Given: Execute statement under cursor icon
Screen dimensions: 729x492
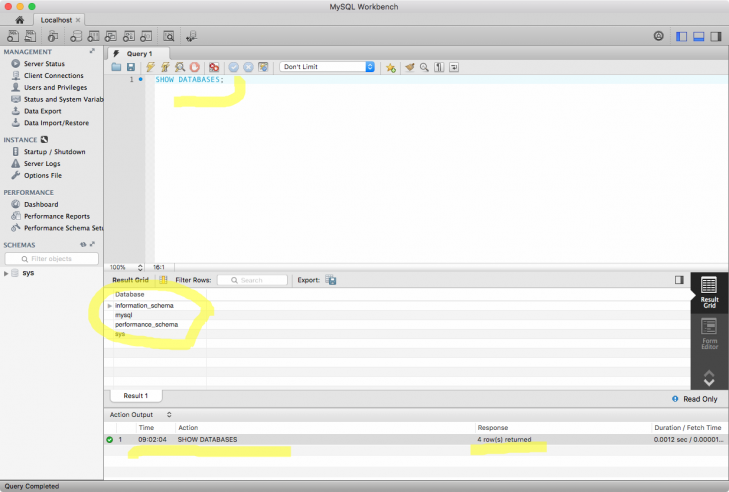Looking at the screenshot, I should click(165, 67).
